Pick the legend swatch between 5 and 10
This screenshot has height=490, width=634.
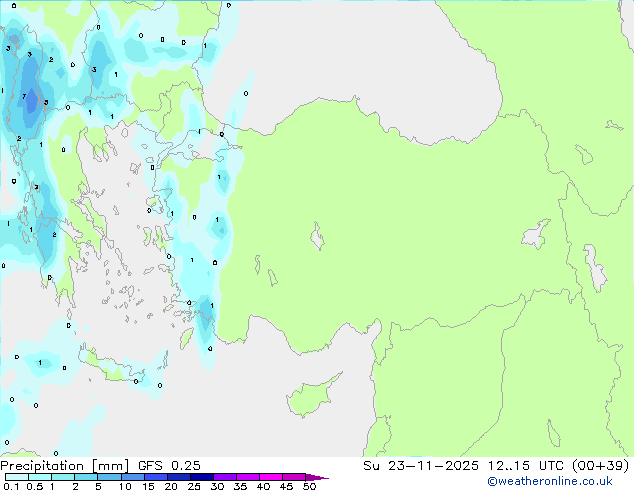pos(110,477)
